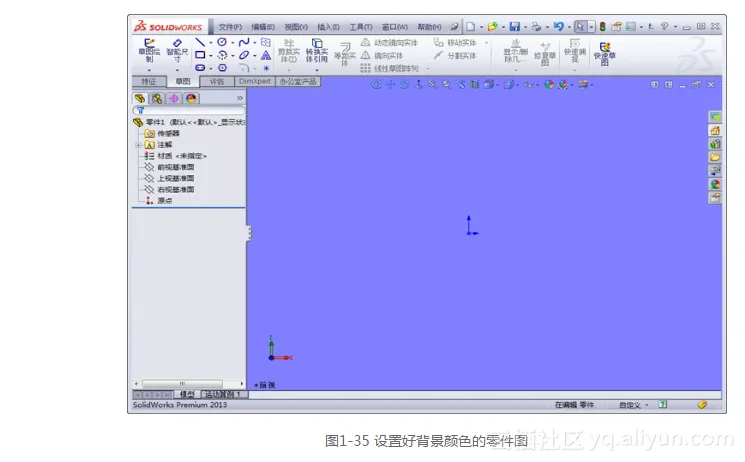Expand the manager pane chevron arrows
This screenshot has height=462, width=745.
pos(240,98)
